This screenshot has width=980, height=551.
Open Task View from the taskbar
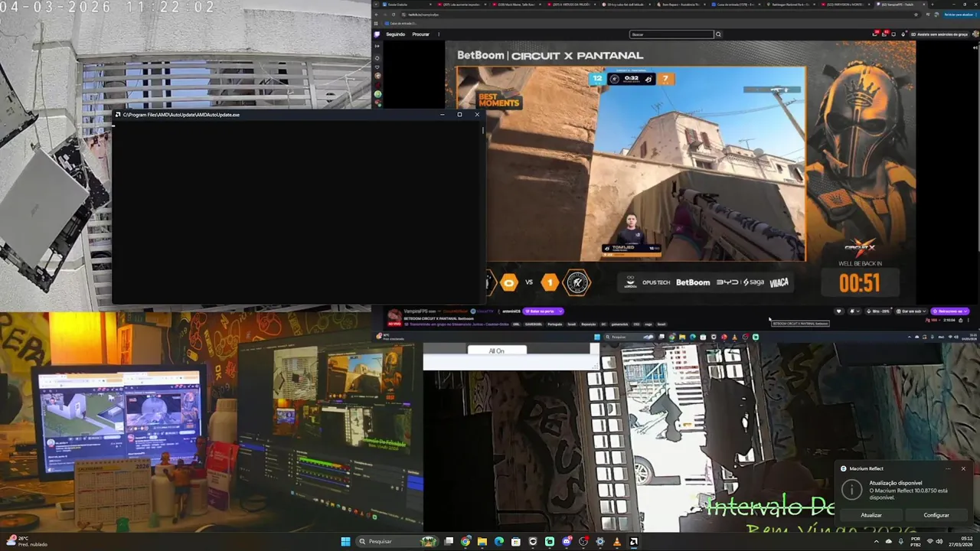[449, 541]
